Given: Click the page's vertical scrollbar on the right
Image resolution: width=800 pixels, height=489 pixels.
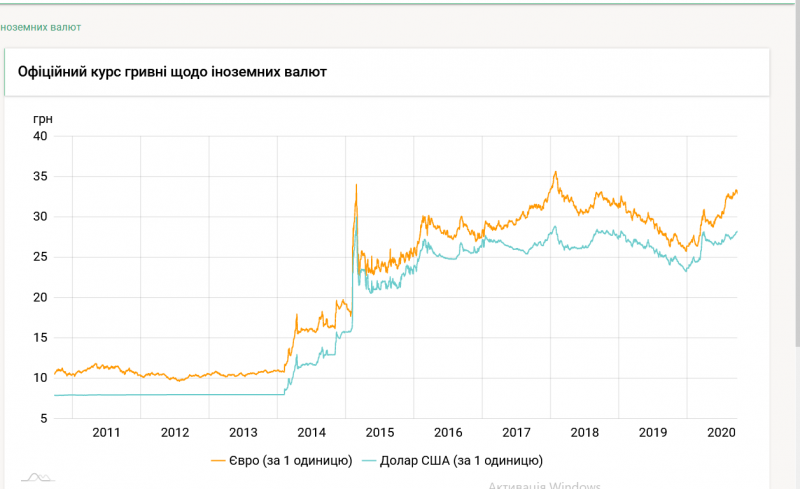Looking at the screenshot, I should pyautogui.click(x=795, y=200).
